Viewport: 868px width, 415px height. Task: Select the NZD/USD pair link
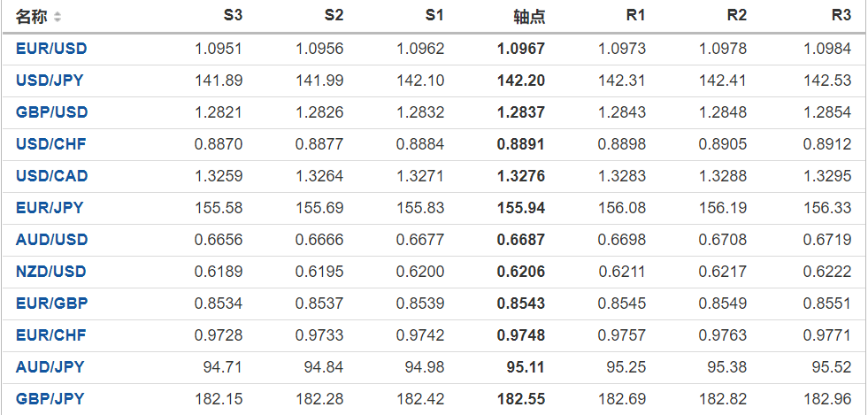(51, 272)
